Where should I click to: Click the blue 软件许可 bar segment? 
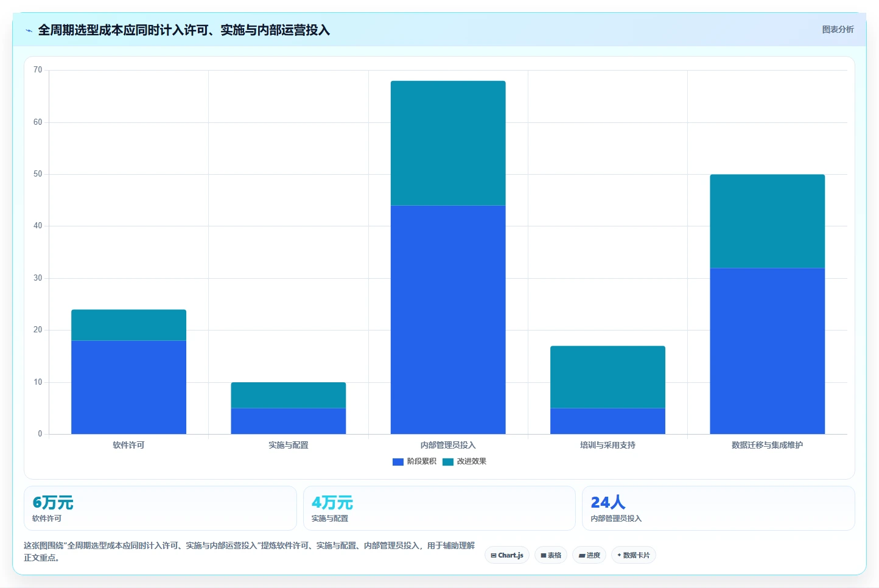point(128,387)
